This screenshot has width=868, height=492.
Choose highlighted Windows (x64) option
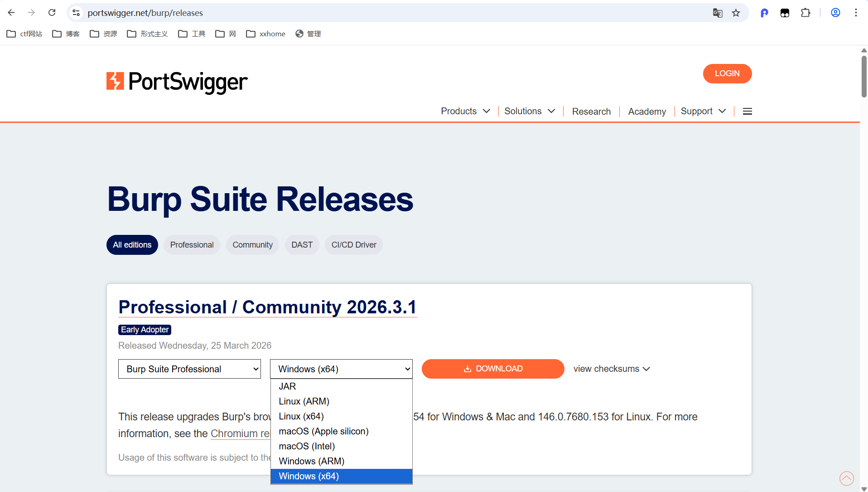(x=342, y=476)
